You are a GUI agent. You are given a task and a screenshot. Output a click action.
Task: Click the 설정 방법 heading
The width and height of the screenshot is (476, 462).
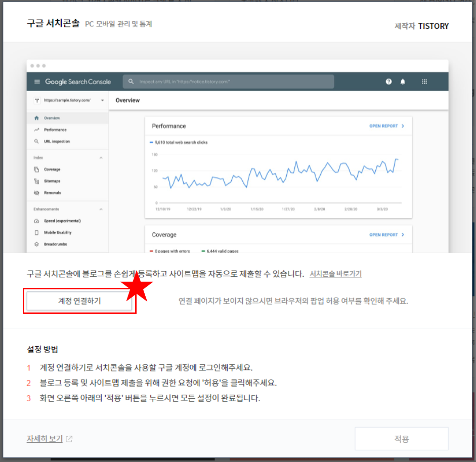[x=42, y=349]
